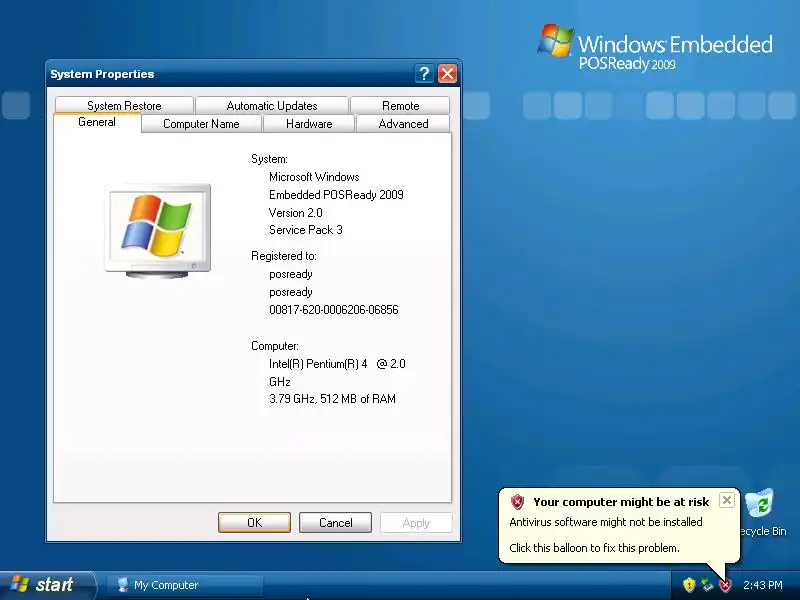This screenshot has width=800, height=600.
Task: Close the System Properties dialog
Action: (x=447, y=74)
